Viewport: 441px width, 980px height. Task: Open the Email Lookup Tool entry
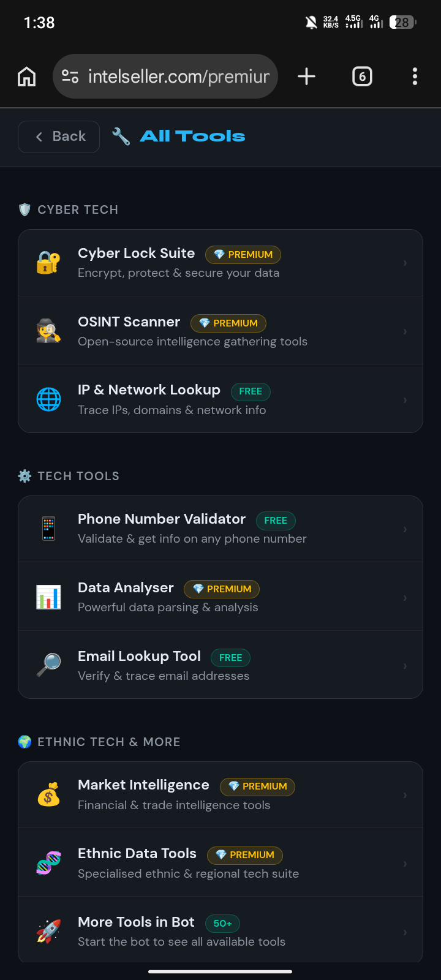[x=221, y=665]
